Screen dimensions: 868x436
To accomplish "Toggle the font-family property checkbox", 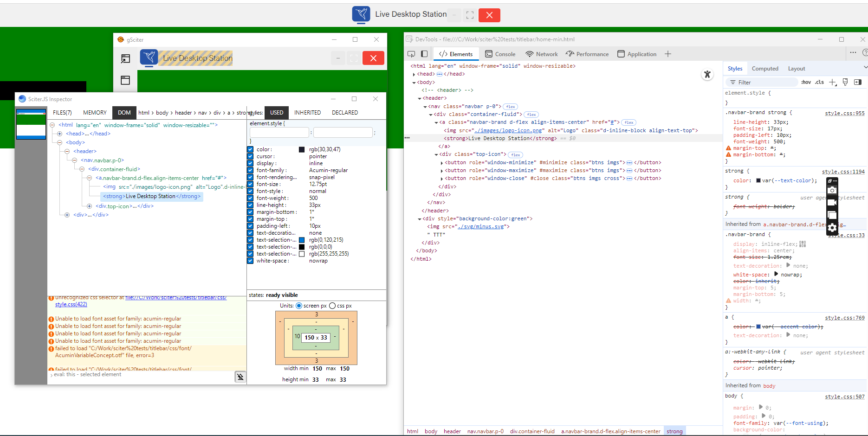I will (250, 170).
